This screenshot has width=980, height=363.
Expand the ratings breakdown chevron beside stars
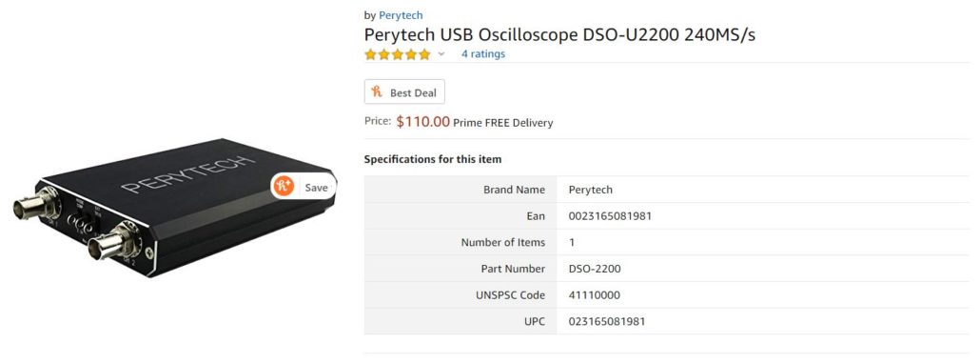click(x=441, y=54)
